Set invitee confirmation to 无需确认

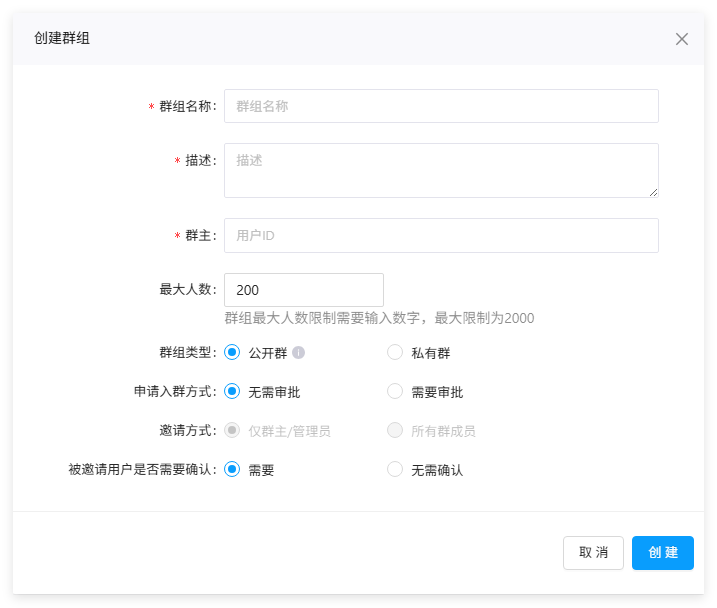(x=395, y=470)
